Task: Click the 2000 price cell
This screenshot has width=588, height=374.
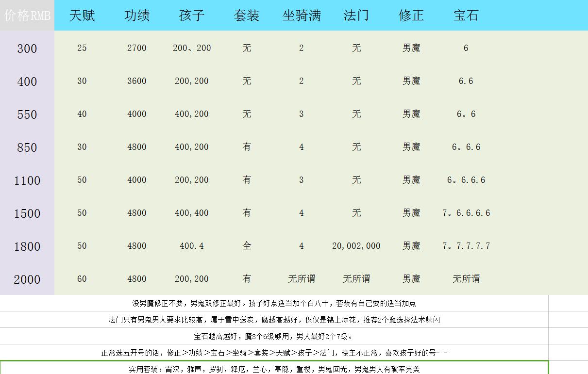Action: coord(27,279)
